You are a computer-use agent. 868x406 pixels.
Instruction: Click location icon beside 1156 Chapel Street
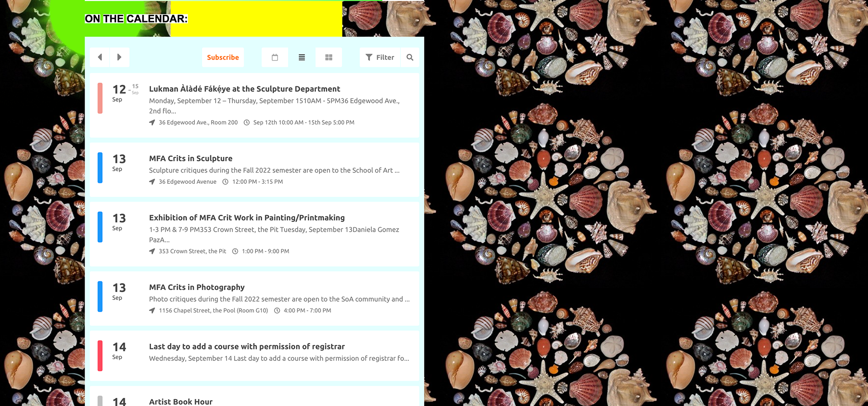tap(152, 310)
